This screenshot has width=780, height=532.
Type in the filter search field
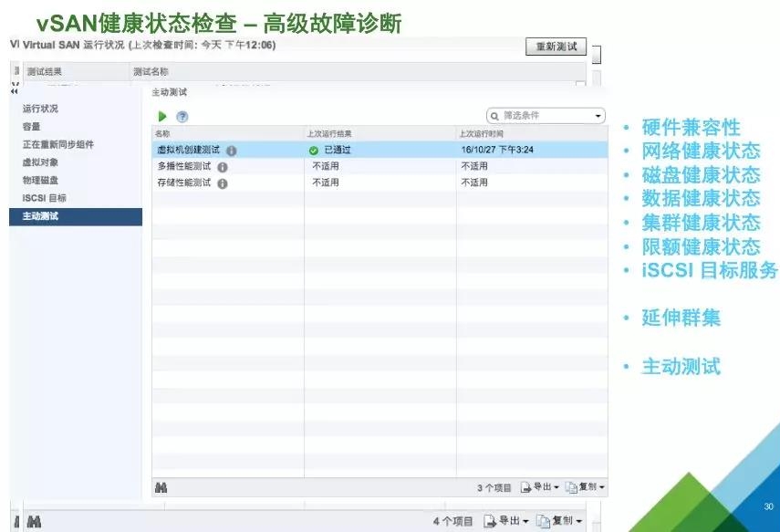(x=538, y=116)
